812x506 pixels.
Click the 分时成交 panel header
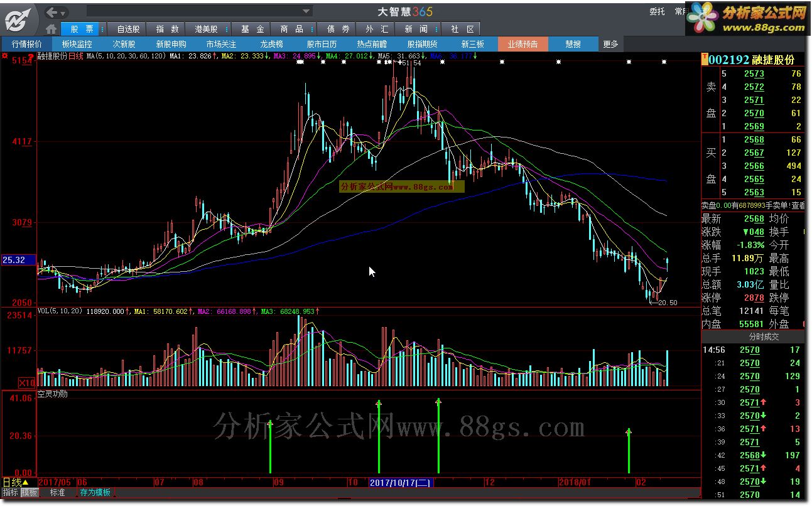tap(764, 336)
